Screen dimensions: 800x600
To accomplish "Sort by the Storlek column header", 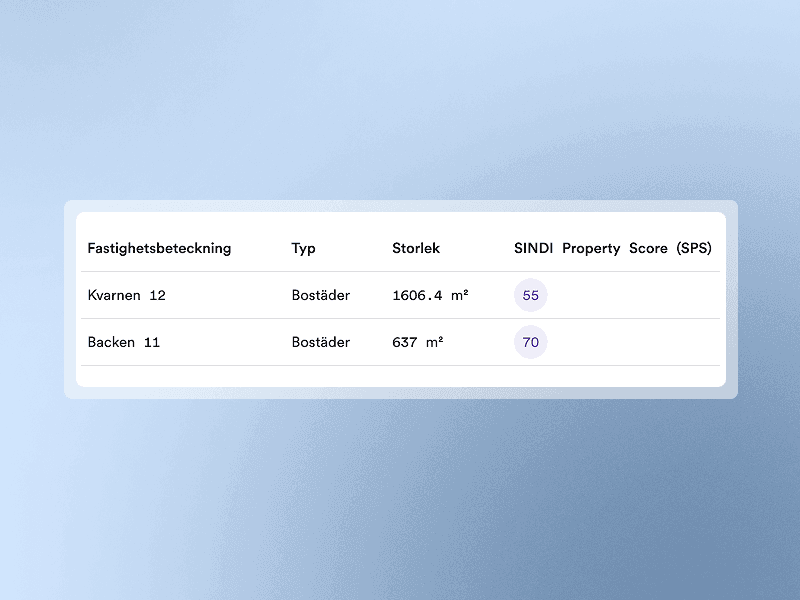I will (416, 248).
